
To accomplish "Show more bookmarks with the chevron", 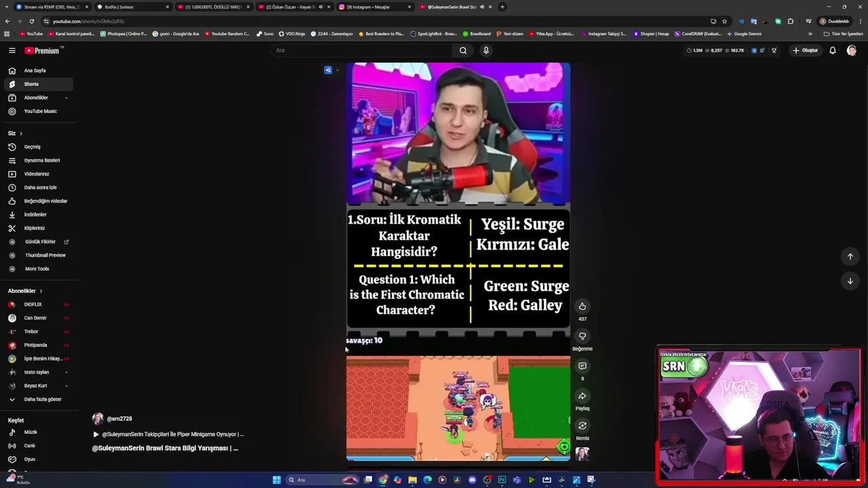I will tap(810, 34).
